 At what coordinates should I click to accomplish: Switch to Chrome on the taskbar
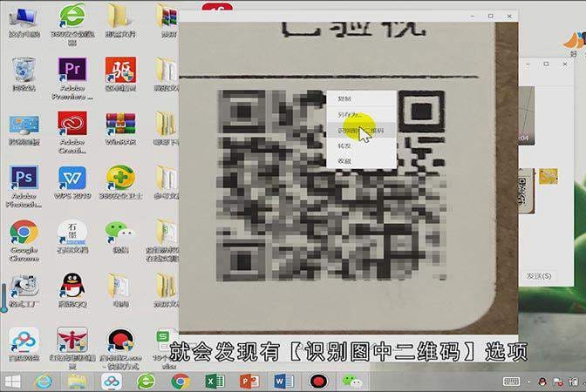(x=181, y=382)
